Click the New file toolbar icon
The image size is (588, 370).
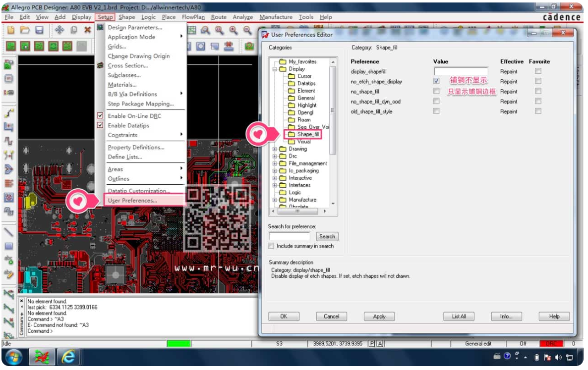coord(10,30)
